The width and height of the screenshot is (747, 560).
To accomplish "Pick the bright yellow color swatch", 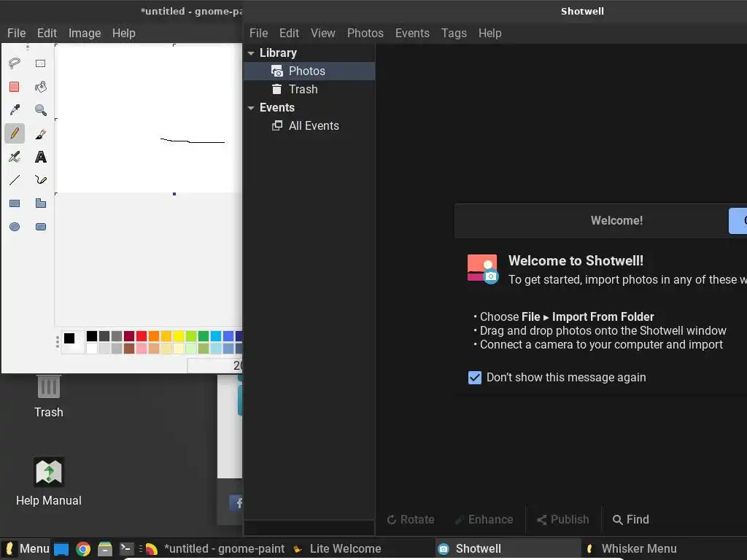I will point(179,336).
